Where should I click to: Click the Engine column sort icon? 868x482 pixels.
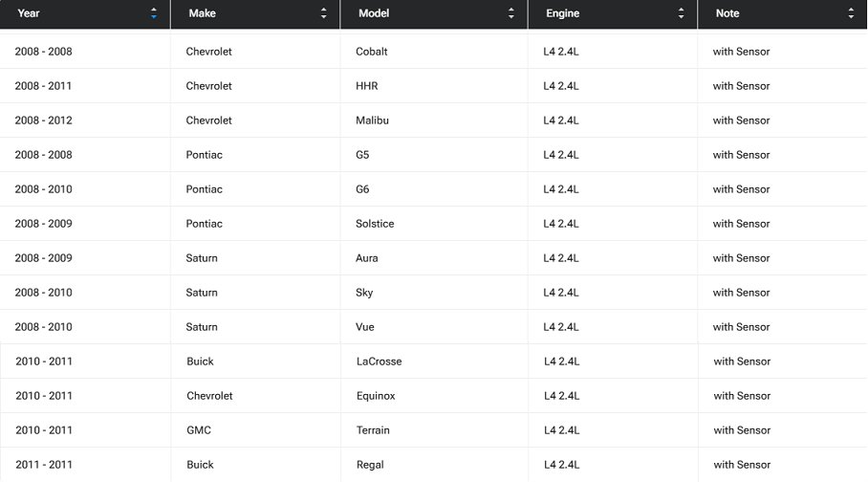[x=681, y=13]
